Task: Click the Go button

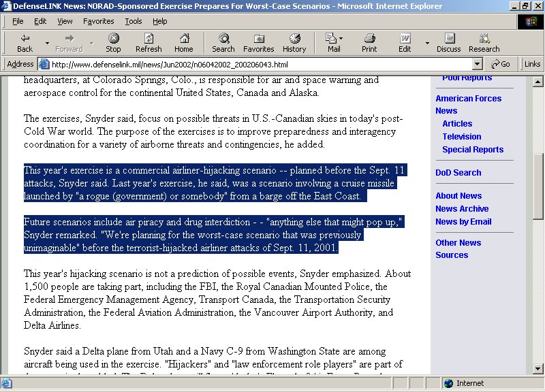Action: coord(501,64)
